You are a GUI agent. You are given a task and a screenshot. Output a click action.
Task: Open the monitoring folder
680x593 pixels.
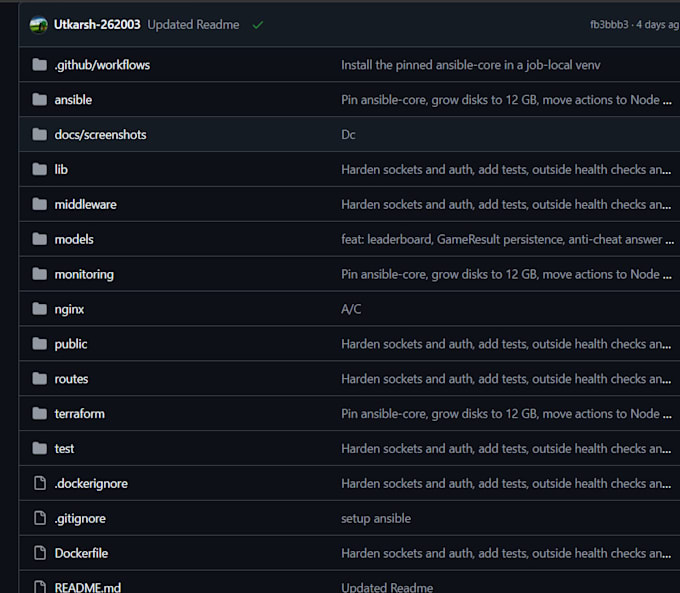[84, 274]
